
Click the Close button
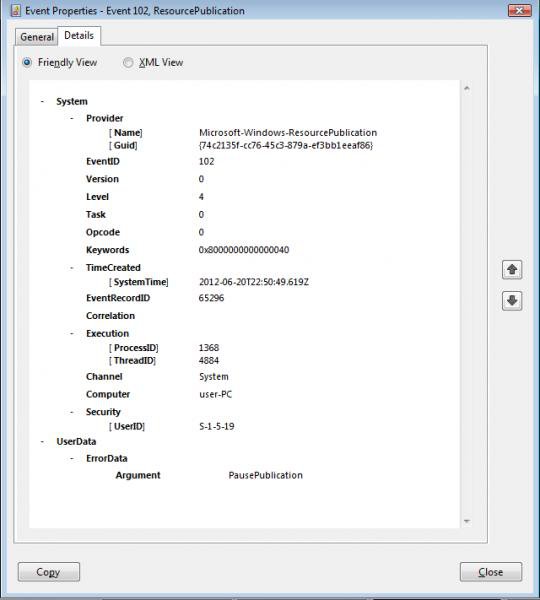pos(491,572)
